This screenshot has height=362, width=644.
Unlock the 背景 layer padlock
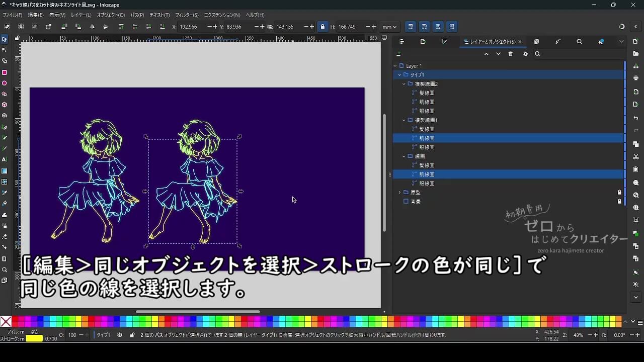pyautogui.click(x=620, y=201)
